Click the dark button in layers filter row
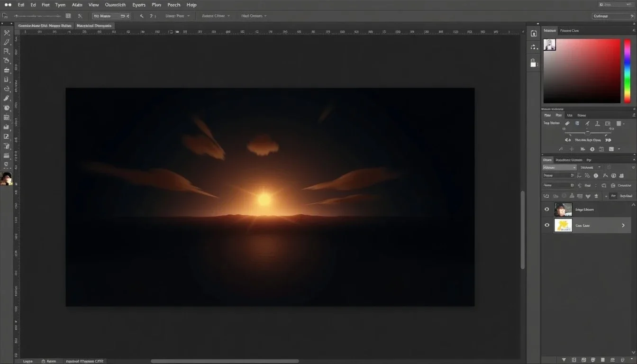637x364 pixels. (613, 196)
